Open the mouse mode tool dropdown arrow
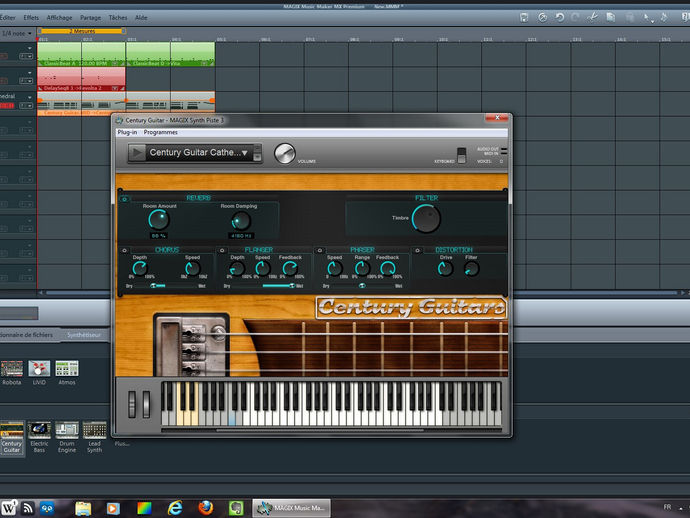 coord(652,20)
